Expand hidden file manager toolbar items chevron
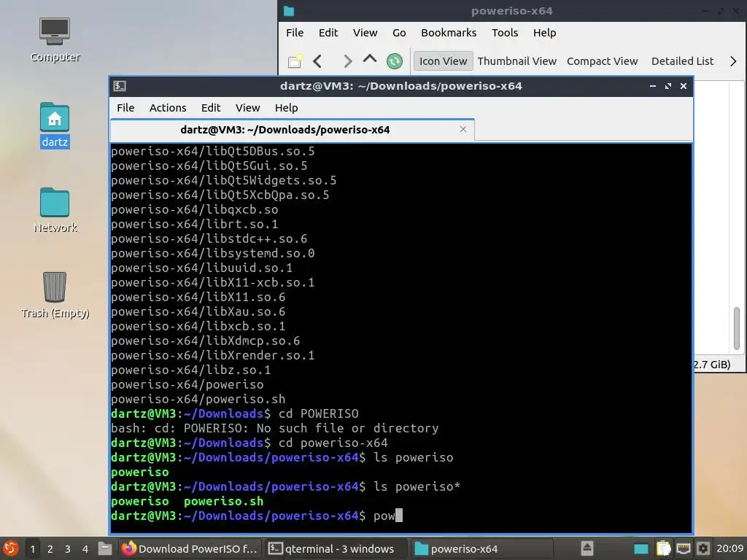The width and height of the screenshot is (747, 560). click(x=733, y=61)
